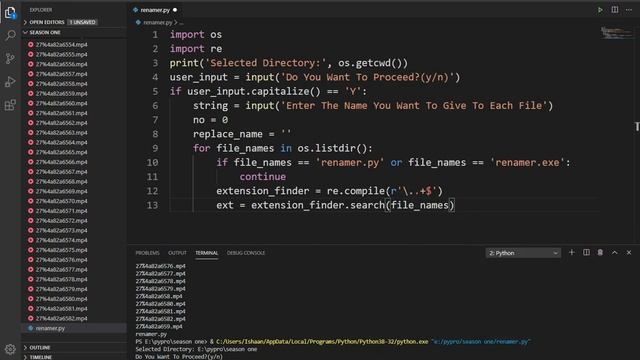
Task: Switch to the Debug Console tab
Action: pyautogui.click(x=246, y=253)
